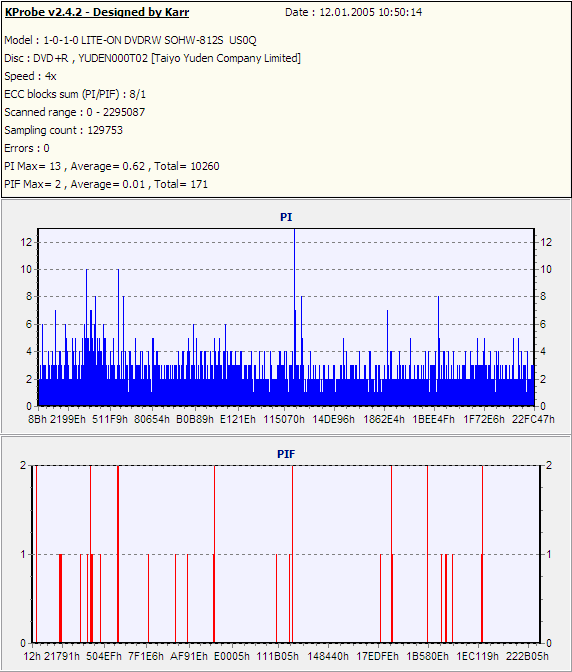The image size is (572, 672).
Task: Click the Scanned range value line
Action: (x=75, y=112)
